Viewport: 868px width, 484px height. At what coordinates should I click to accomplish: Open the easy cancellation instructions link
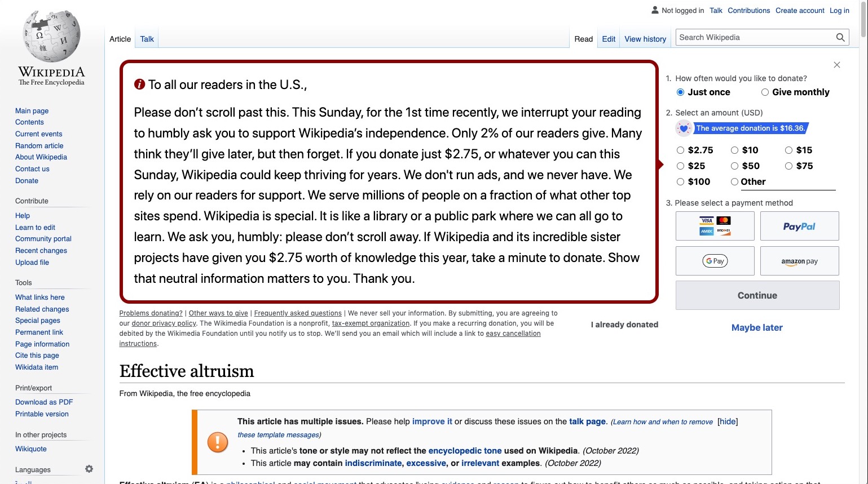(513, 334)
